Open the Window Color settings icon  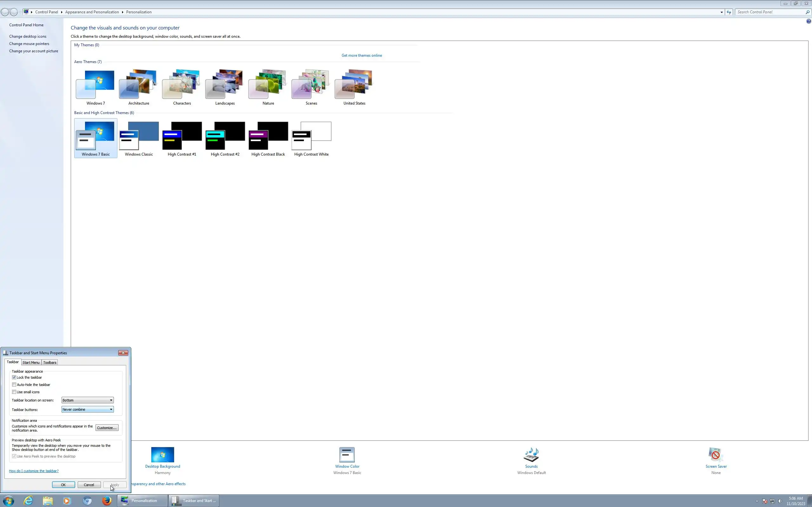(x=347, y=455)
